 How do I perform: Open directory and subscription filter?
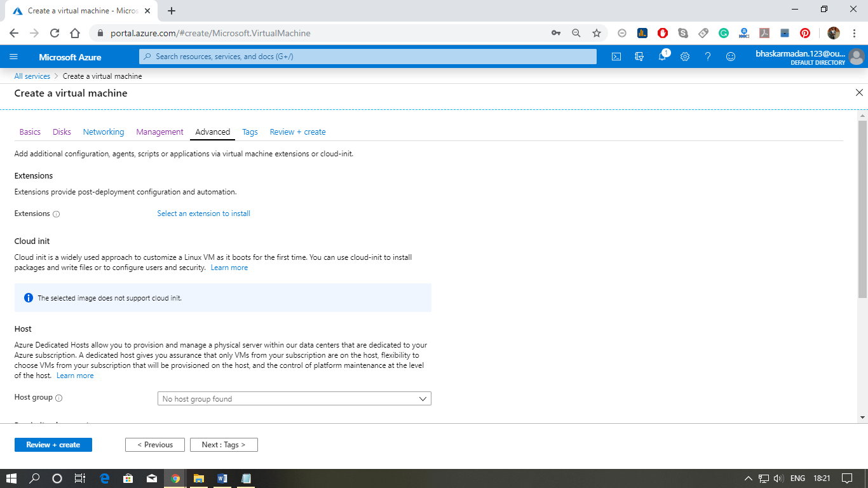click(x=639, y=56)
